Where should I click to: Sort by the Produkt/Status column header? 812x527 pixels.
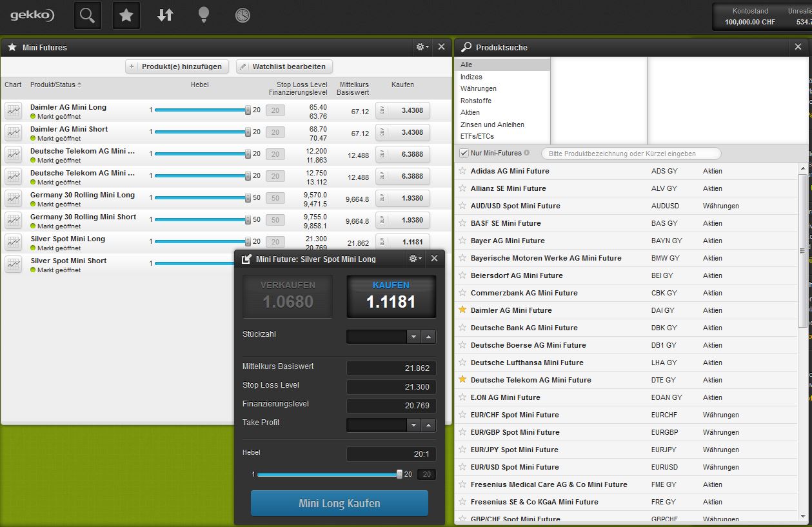tap(56, 85)
